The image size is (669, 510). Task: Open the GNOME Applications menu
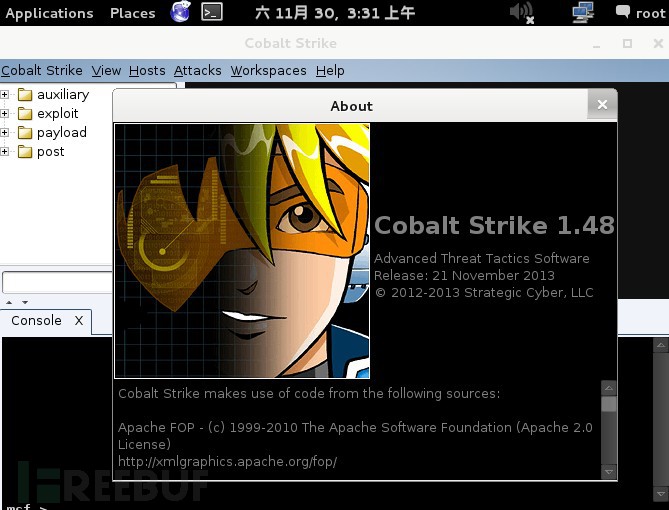49,13
